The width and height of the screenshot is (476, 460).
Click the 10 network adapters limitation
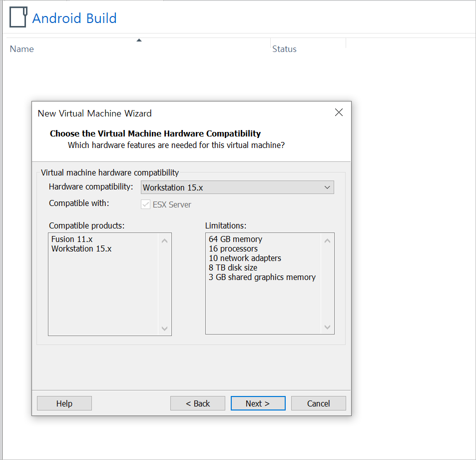[245, 258]
